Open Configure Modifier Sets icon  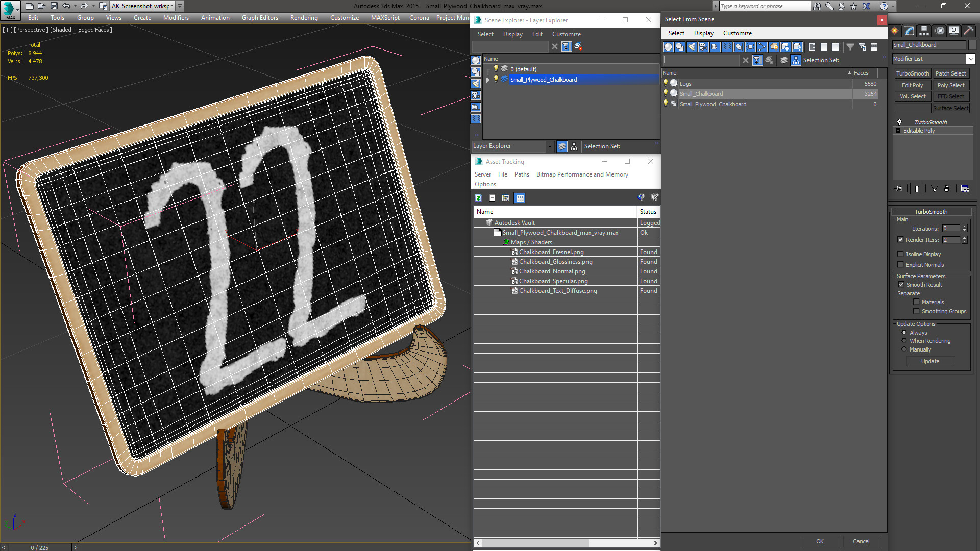click(965, 189)
